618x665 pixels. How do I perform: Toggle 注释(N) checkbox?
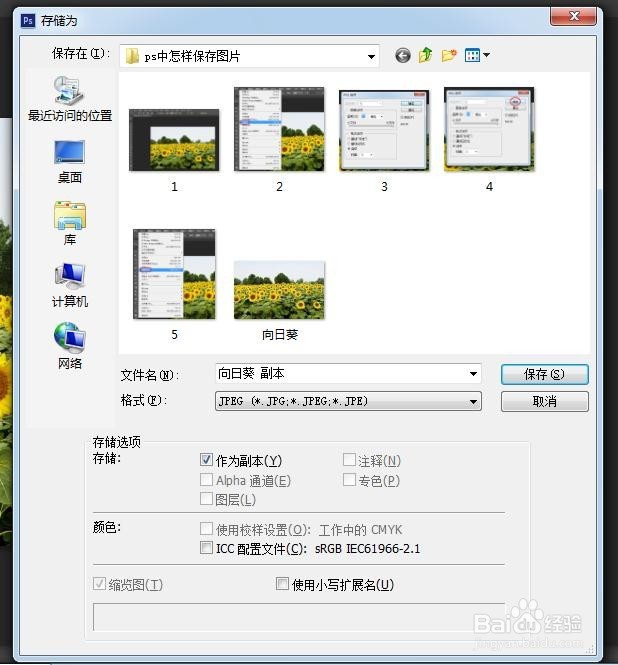tap(349, 460)
